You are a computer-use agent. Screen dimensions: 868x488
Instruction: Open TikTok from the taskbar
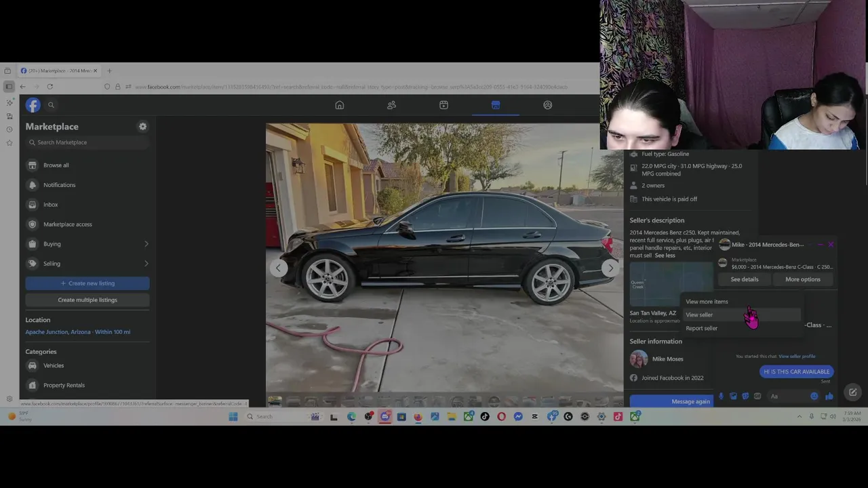click(484, 416)
